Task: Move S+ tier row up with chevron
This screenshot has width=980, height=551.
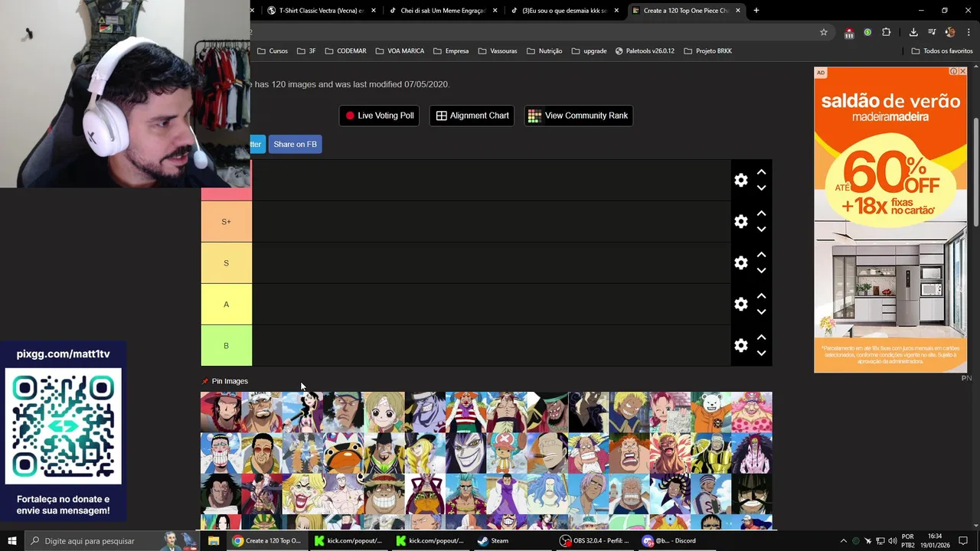Action: click(x=761, y=214)
